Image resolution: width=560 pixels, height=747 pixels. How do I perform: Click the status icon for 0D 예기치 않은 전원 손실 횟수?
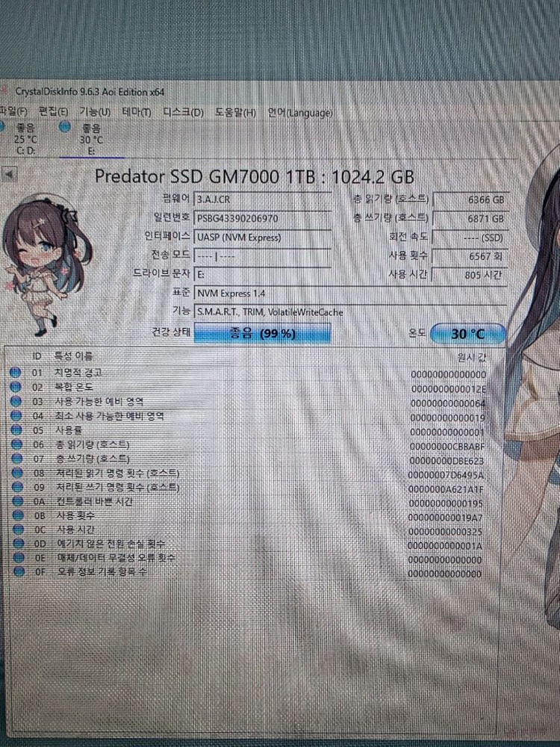(x=19, y=544)
